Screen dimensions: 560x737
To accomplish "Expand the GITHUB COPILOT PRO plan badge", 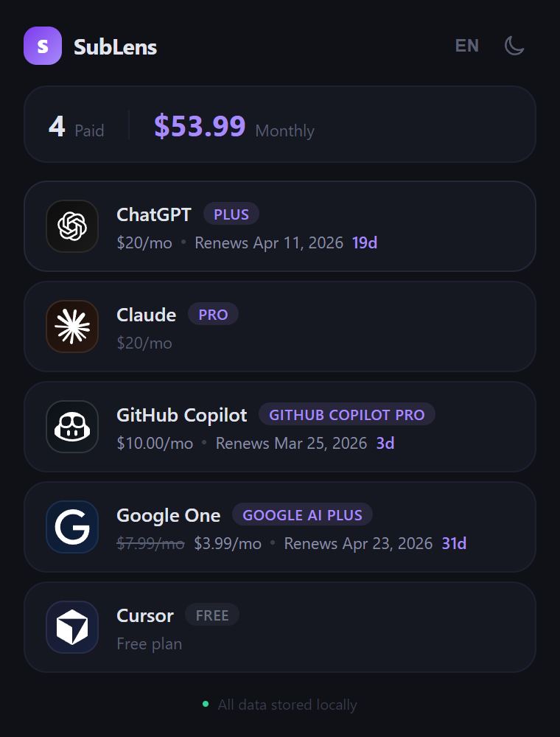I will click(x=347, y=414).
